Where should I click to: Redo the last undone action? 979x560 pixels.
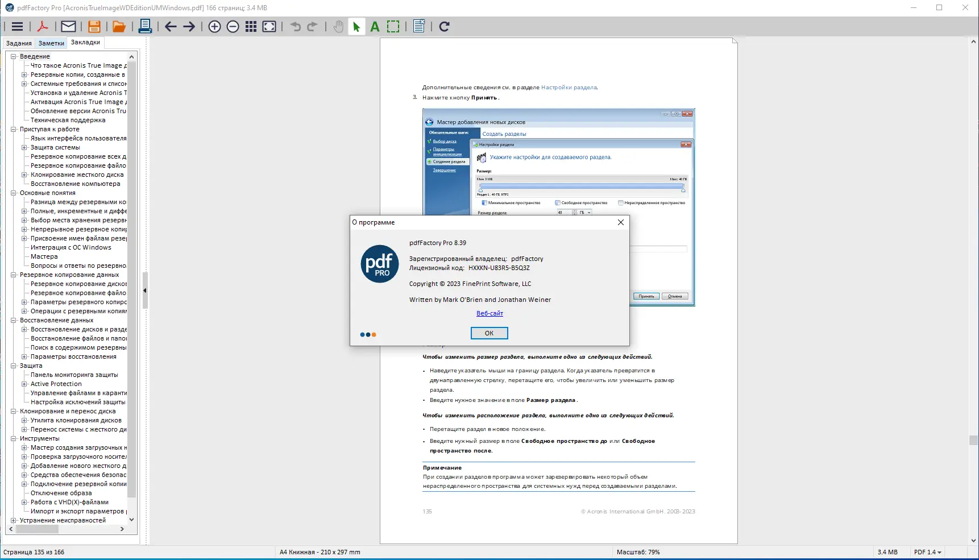click(312, 27)
